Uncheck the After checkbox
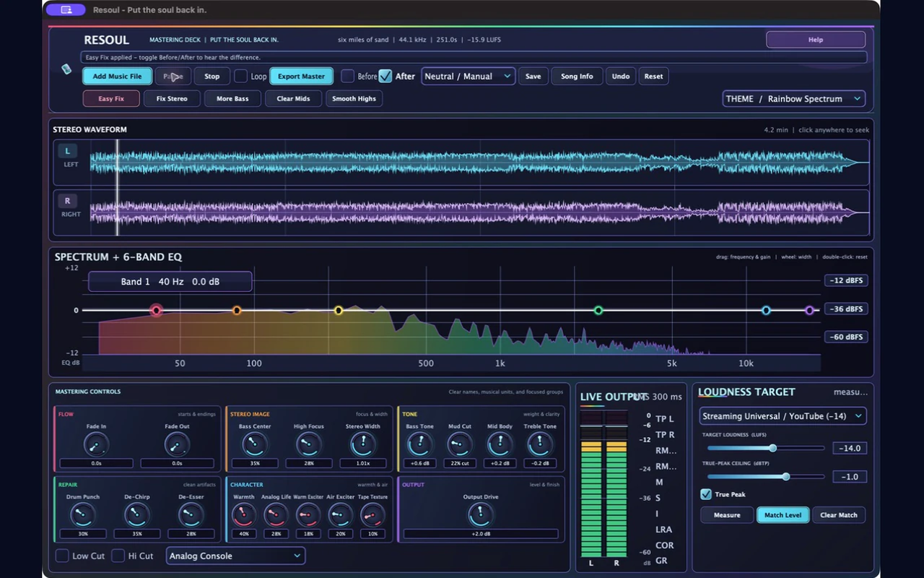Screen dimensions: 924x578 coord(385,76)
